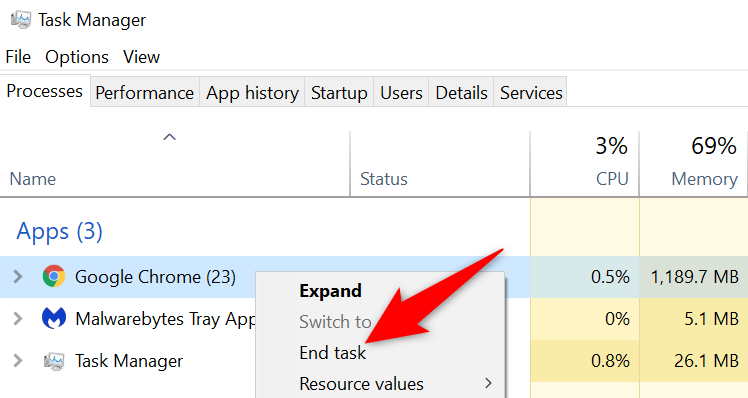Switch to the Details tab
This screenshot has width=748, height=398.
coord(461,93)
